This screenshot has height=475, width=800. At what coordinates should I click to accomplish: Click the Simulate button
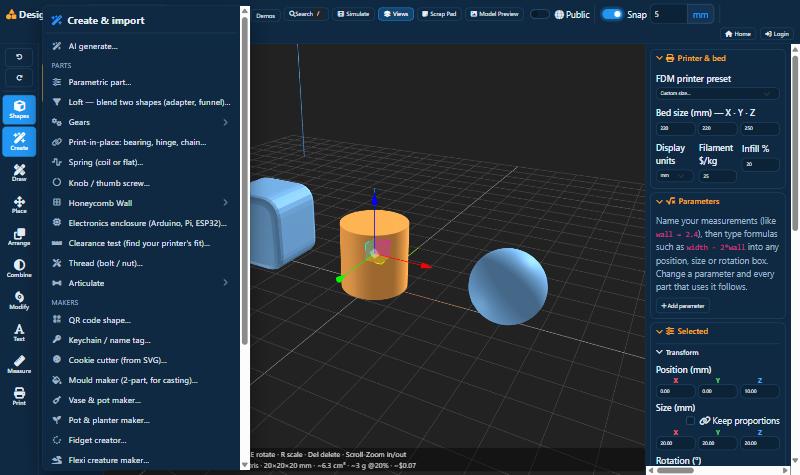click(x=353, y=14)
